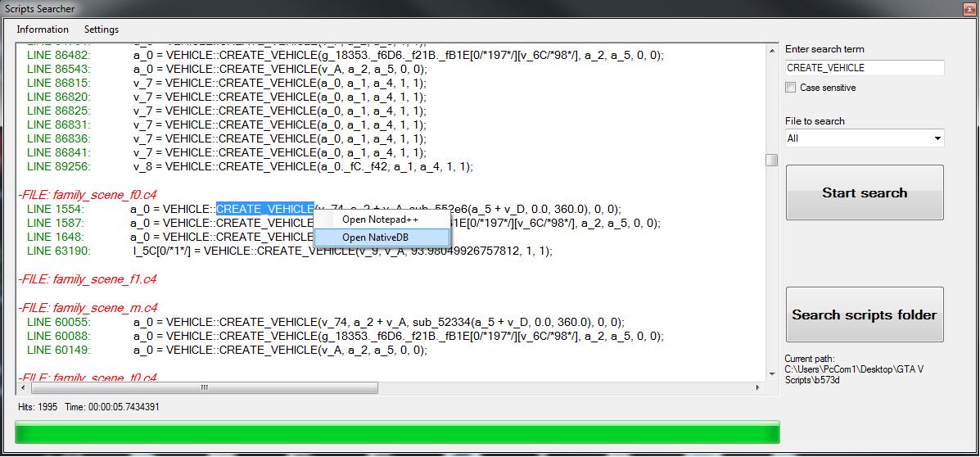Click the vertical scrollbar up arrow

[x=771, y=51]
